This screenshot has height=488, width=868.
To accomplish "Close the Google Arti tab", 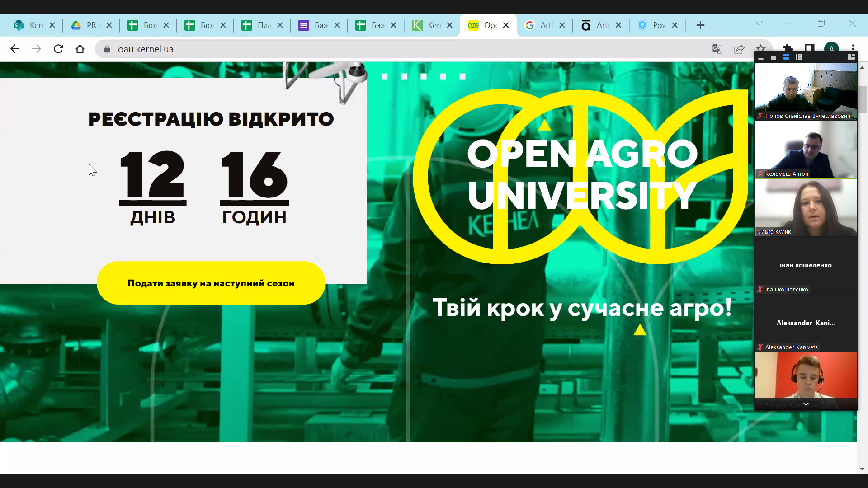I will click(x=562, y=25).
